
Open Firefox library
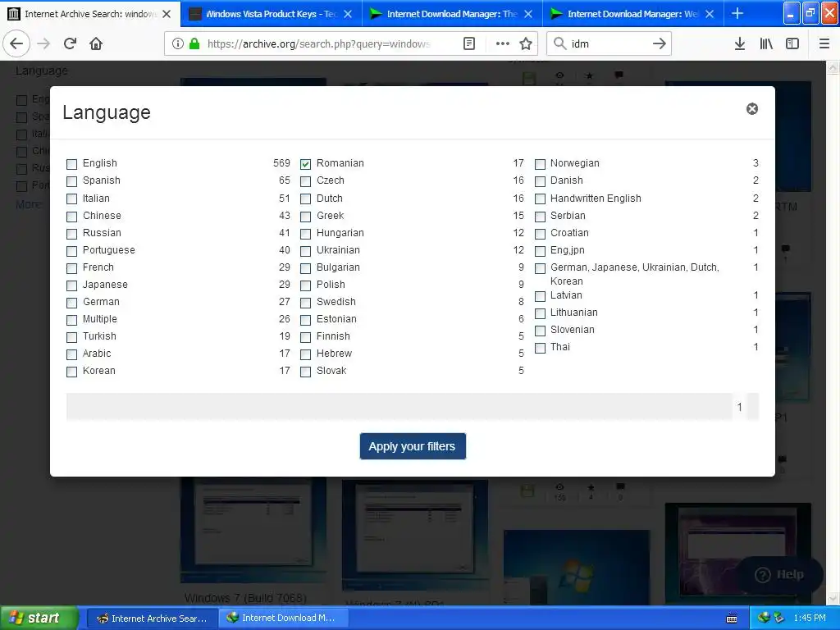pyautogui.click(x=766, y=43)
